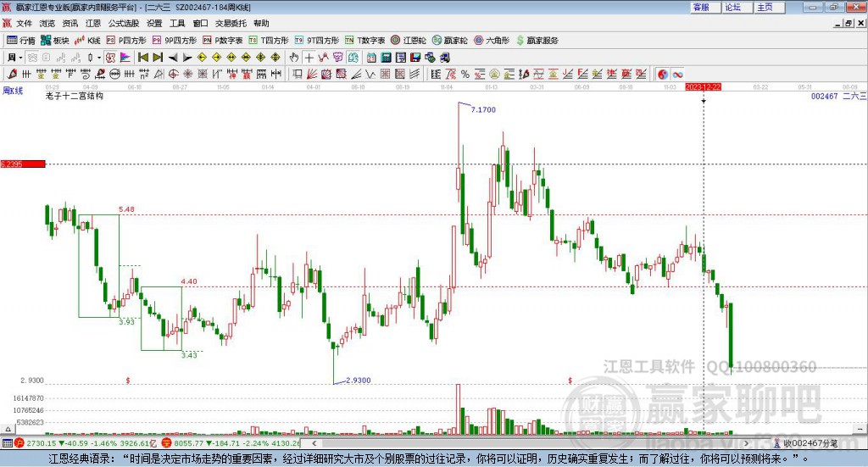
Task: Open the 浏览 menu
Action: click(47, 23)
